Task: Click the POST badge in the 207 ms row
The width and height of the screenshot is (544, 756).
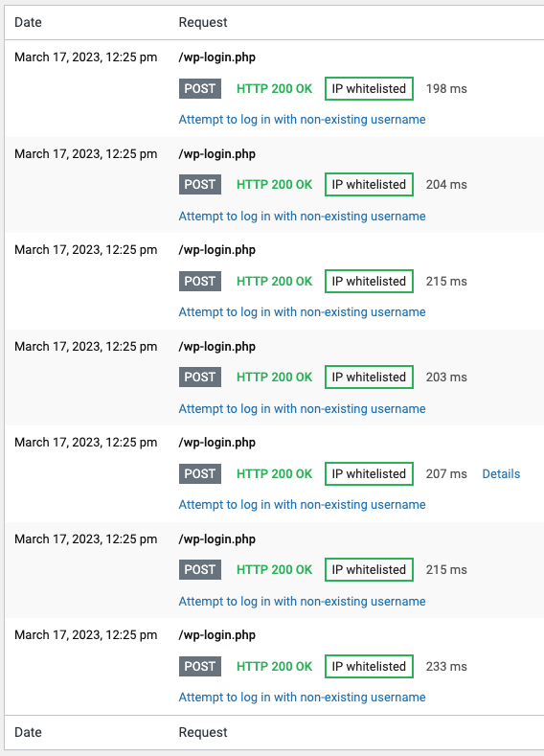Action: tap(200, 473)
